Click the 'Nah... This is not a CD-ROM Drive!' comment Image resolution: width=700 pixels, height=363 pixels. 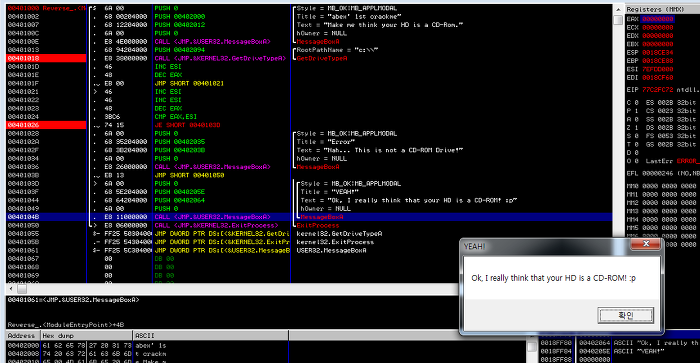point(380,150)
